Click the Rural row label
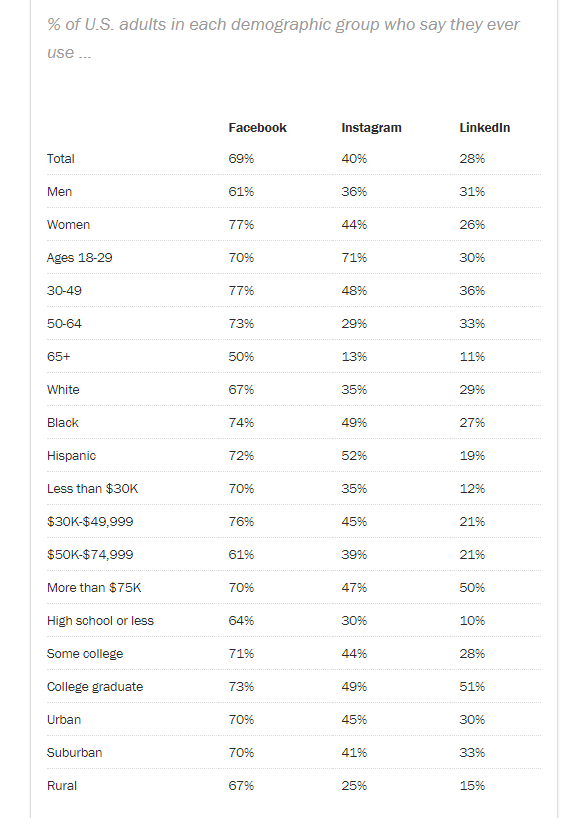 [x=62, y=786]
